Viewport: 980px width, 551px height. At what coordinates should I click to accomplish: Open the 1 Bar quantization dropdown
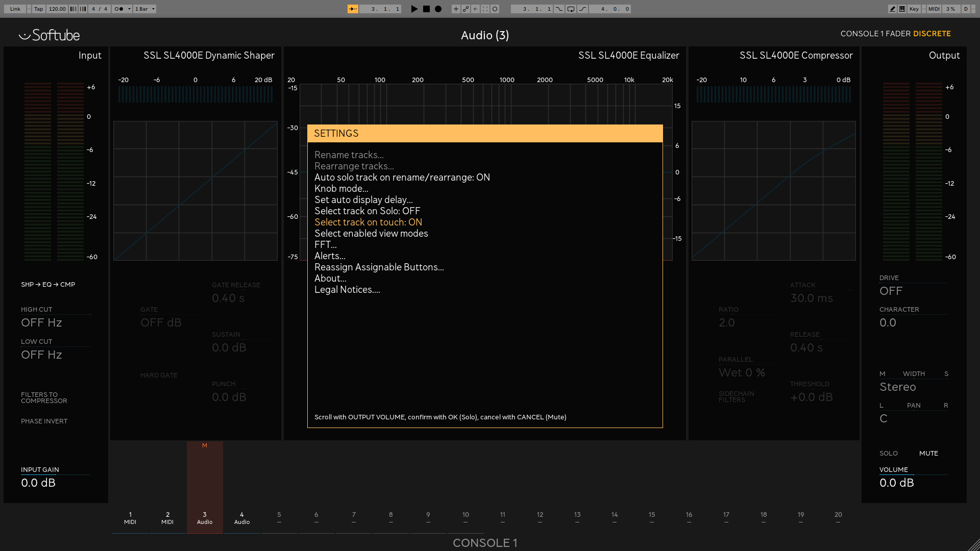coord(145,9)
